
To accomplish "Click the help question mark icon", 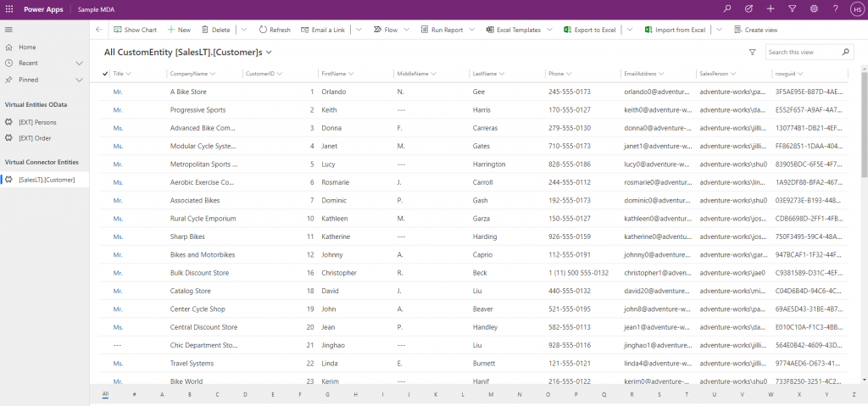I will point(835,8).
